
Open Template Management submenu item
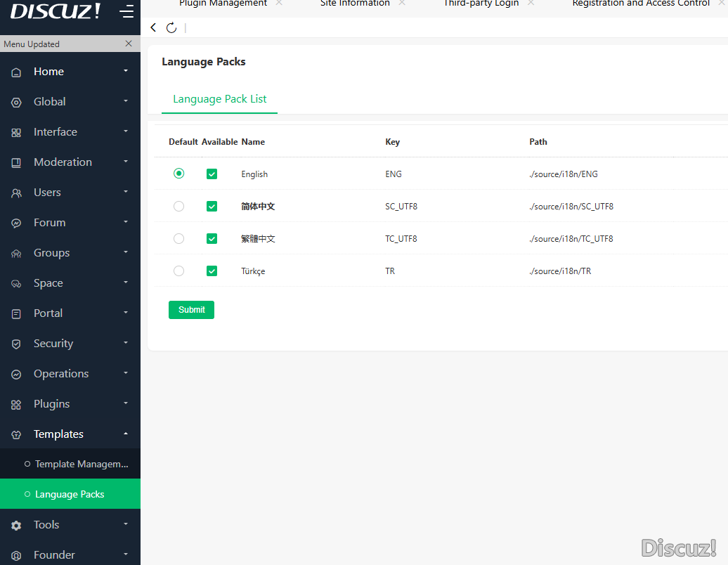point(81,465)
